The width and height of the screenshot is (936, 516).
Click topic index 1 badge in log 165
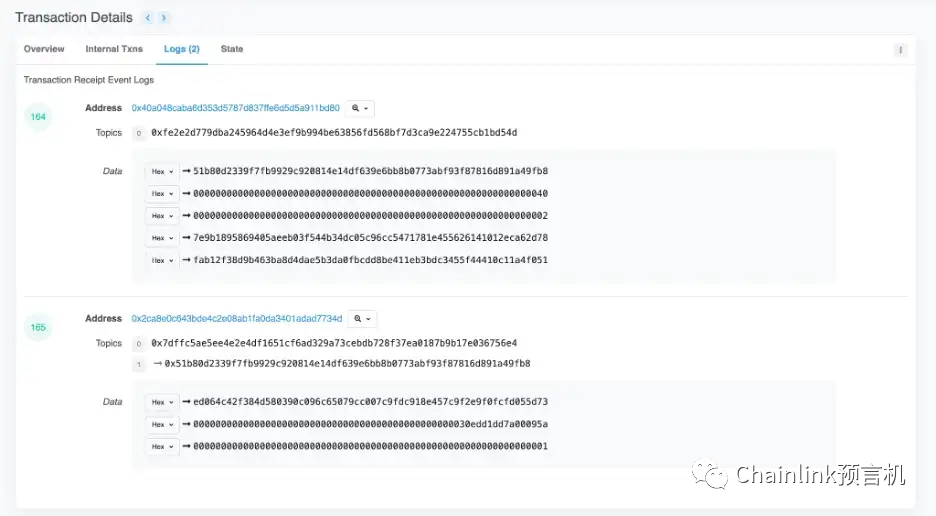pyautogui.click(x=138, y=364)
